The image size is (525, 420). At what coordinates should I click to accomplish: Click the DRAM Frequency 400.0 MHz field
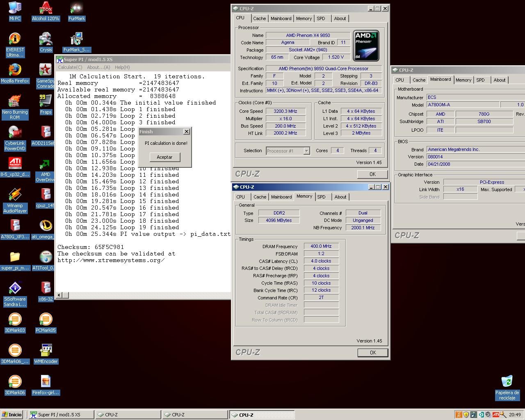coord(321,246)
